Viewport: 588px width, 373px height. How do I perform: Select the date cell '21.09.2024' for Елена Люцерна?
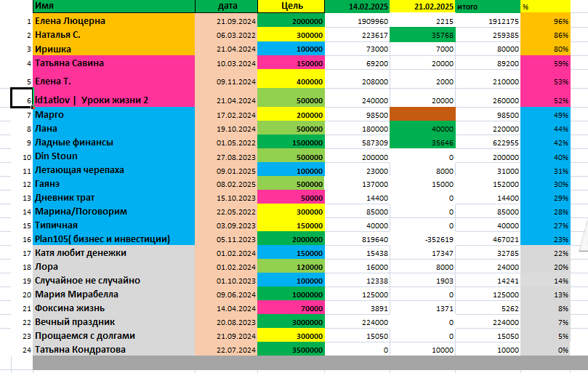227,21
